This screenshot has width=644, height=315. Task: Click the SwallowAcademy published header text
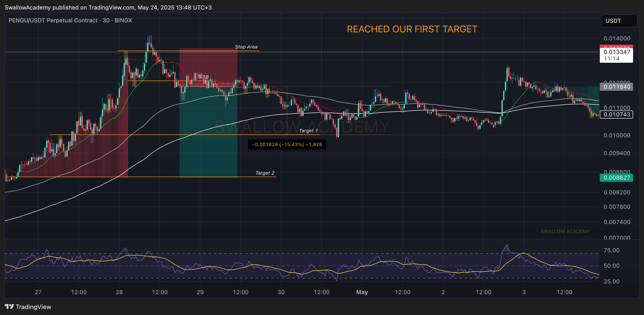click(x=108, y=8)
